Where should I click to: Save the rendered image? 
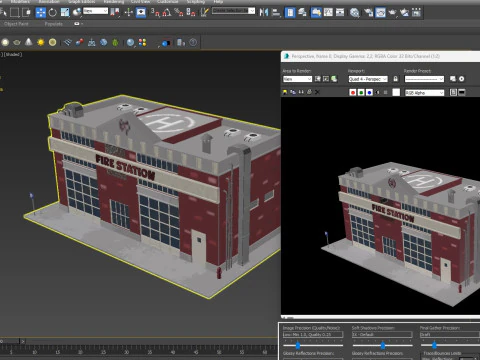tap(285, 92)
